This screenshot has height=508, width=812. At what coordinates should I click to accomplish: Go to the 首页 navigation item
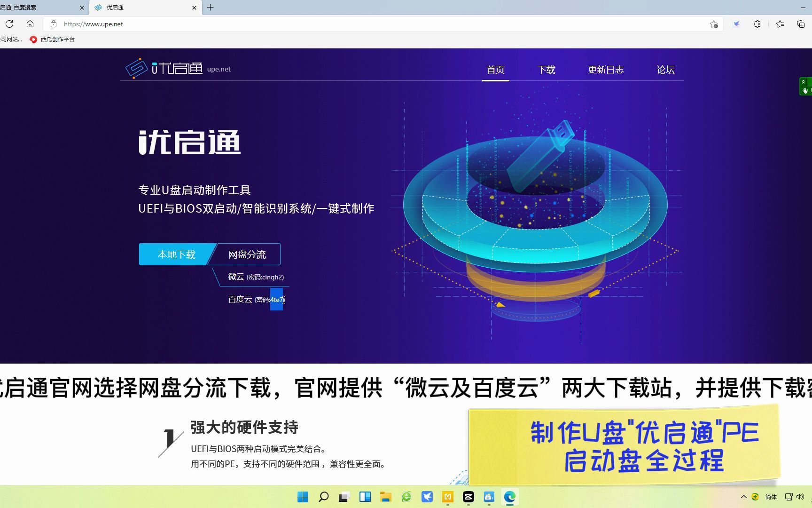coord(495,70)
